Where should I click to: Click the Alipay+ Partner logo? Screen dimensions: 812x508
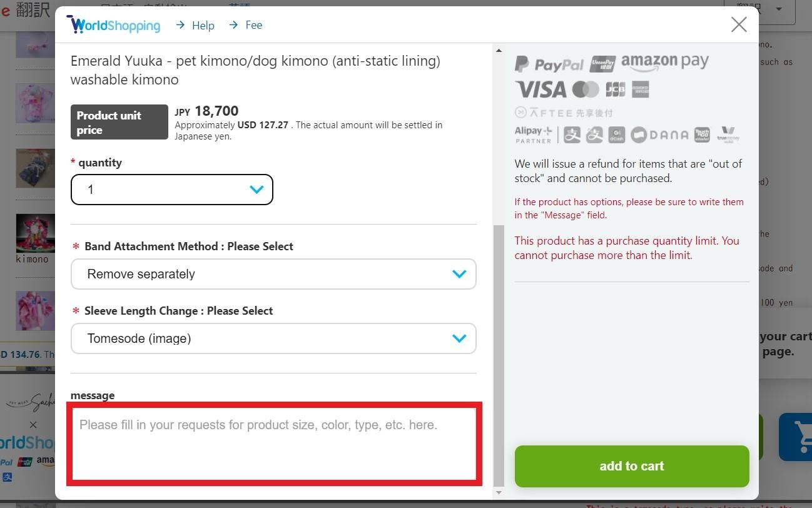[534, 135]
